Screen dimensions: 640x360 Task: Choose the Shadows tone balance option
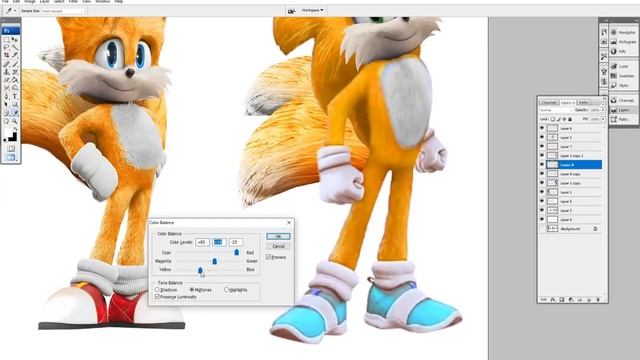[x=157, y=289]
